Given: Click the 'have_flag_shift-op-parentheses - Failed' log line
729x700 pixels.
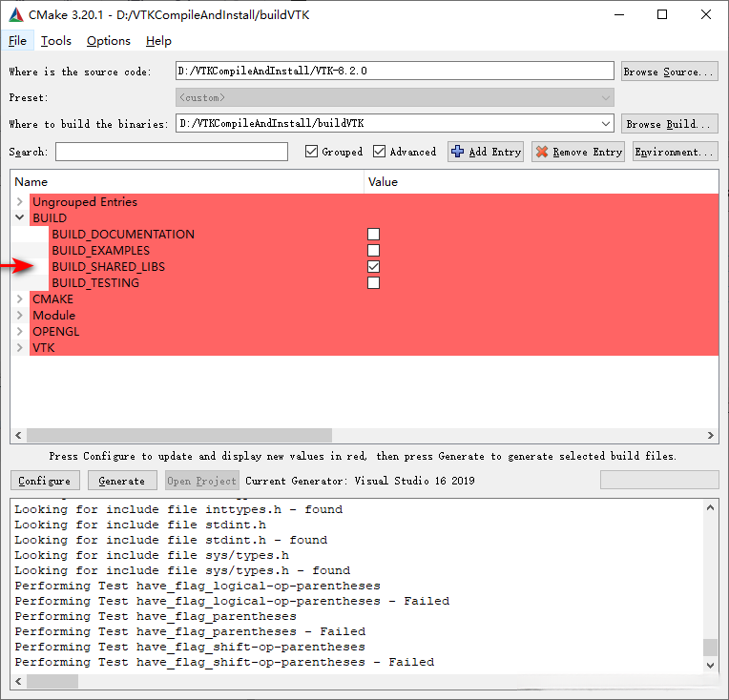Looking at the screenshot, I should click(224, 662).
